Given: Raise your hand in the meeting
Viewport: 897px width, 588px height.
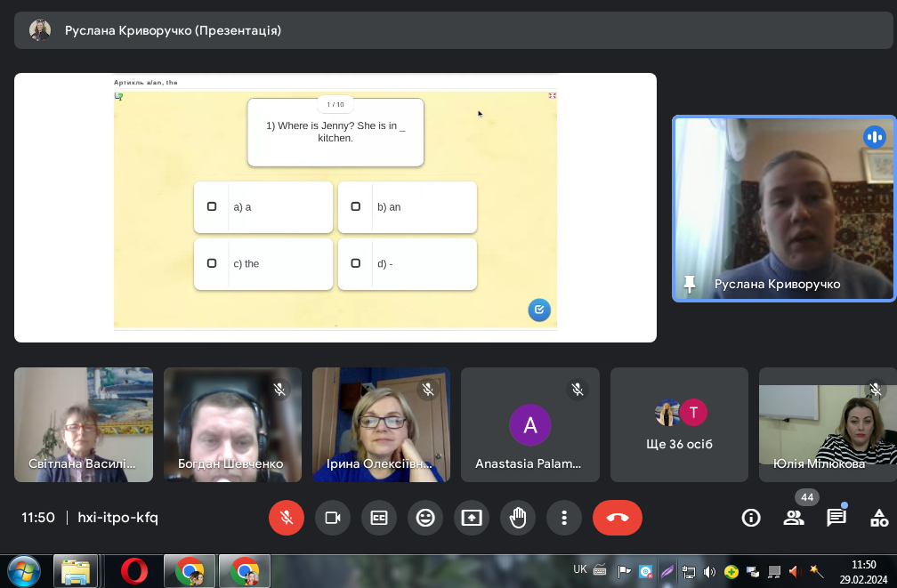Looking at the screenshot, I should point(518,518).
